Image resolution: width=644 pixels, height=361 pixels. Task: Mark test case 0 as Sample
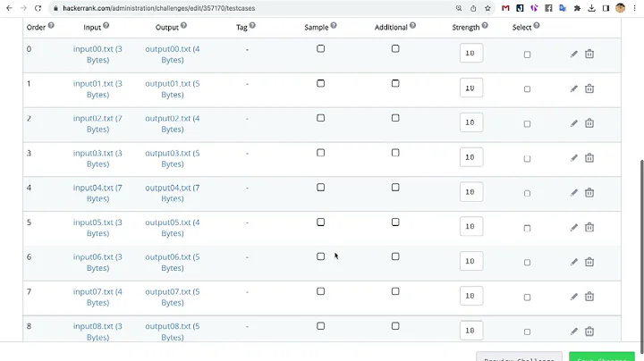click(x=321, y=49)
